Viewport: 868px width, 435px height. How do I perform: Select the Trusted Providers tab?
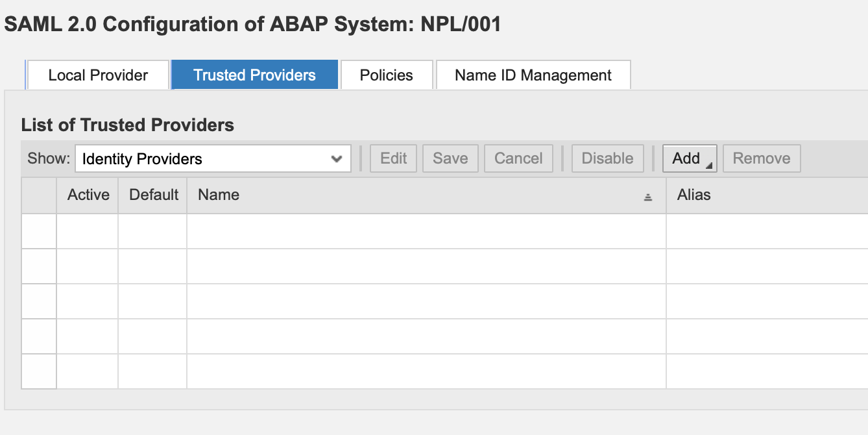254,75
